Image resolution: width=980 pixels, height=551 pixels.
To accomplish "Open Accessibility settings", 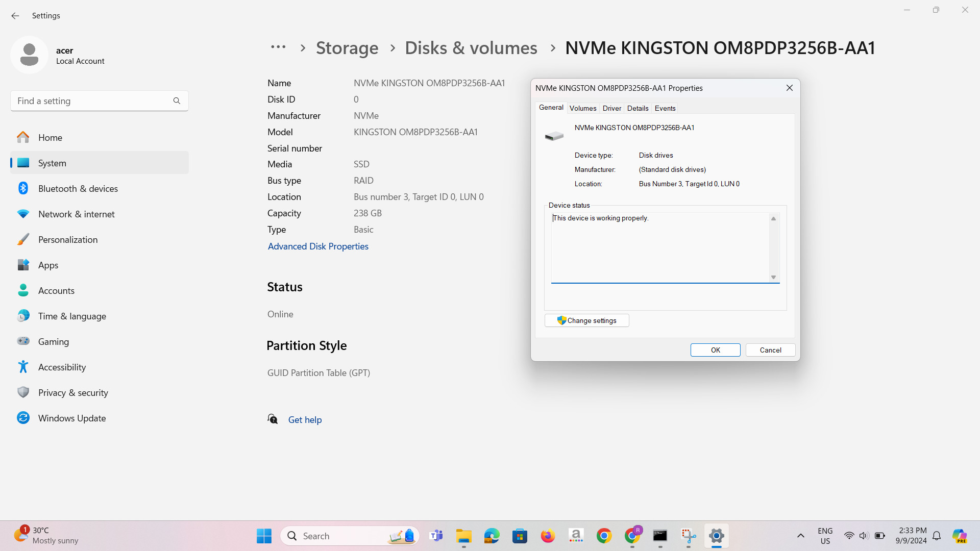I will tap(62, 367).
